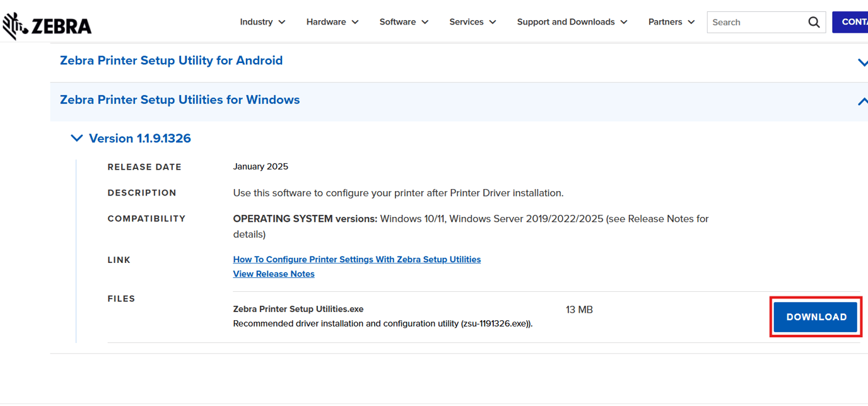Viewport: 868px width, 406px height.
Task: Expand the Support and Downloads menu
Action: (572, 22)
